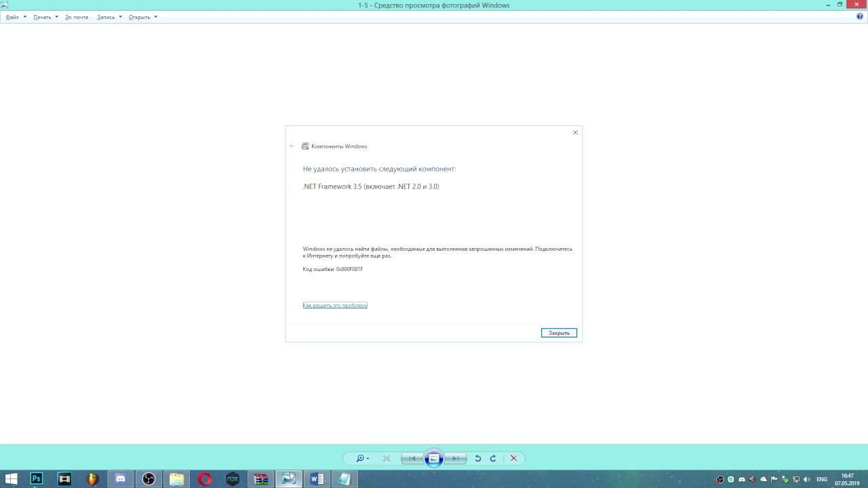Open the Windows Start menu
Viewport: 868px width, 488px height.
[12, 479]
